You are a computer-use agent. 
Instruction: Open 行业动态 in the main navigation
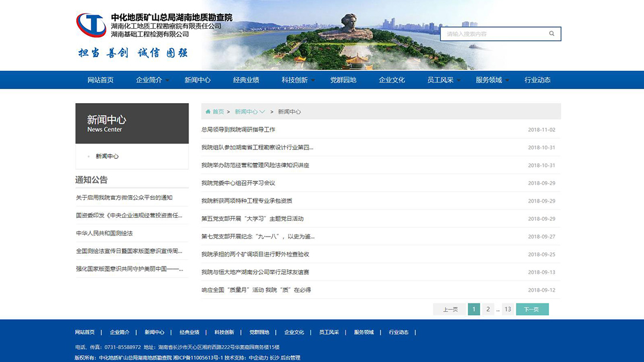tap(537, 80)
